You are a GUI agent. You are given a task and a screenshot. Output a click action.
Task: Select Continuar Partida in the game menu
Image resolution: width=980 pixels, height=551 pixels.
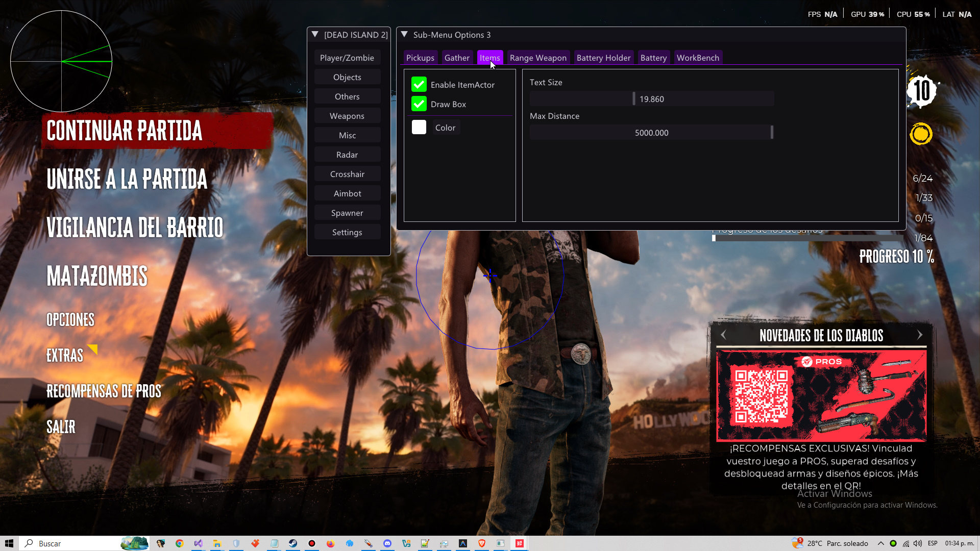tap(124, 131)
